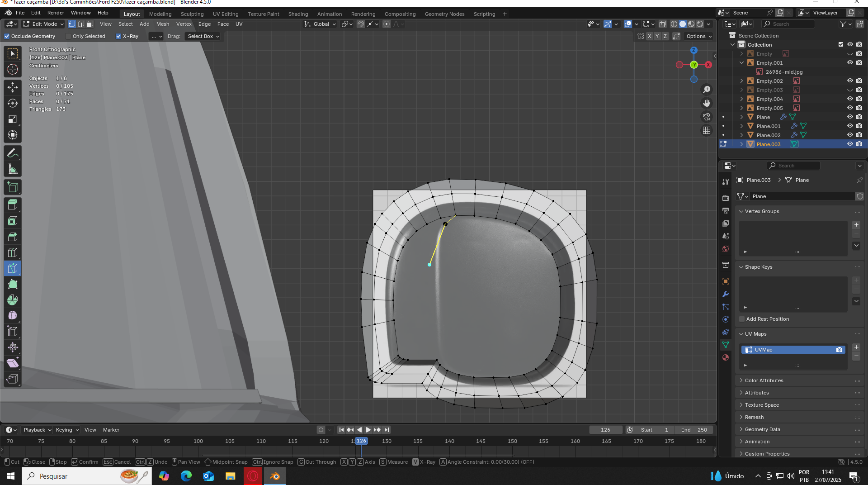Screen dimensions: 868x485
Task: Select the Shear tool
Action: pos(13,363)
